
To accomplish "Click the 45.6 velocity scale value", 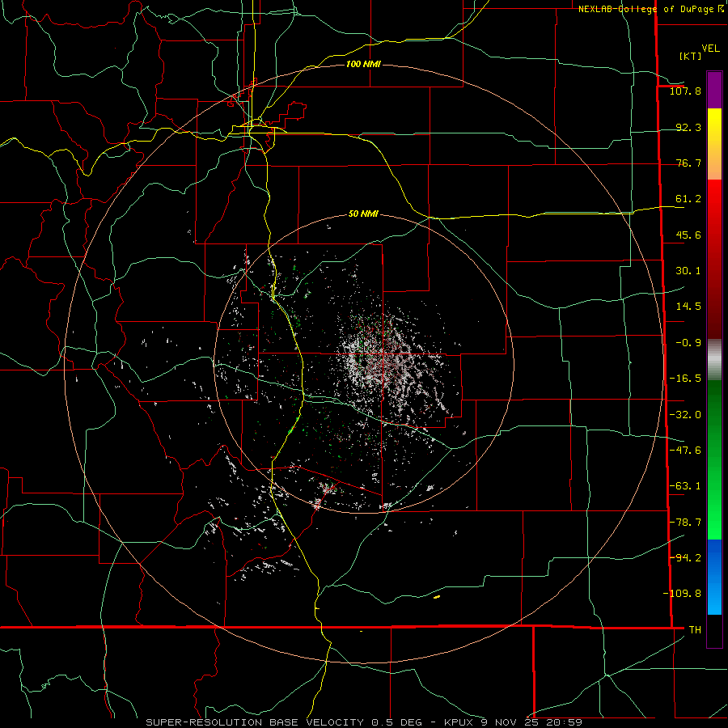I will (688, 235).
